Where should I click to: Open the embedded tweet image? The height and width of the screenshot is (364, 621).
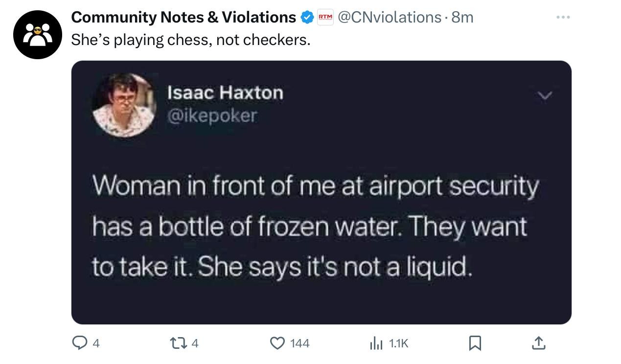(x=322, y=192)
